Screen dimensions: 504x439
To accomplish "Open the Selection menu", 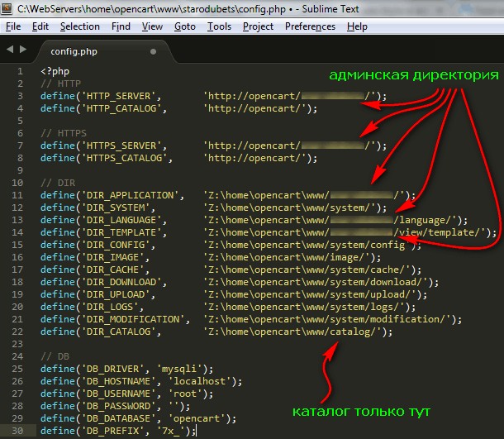I will 79,26.
